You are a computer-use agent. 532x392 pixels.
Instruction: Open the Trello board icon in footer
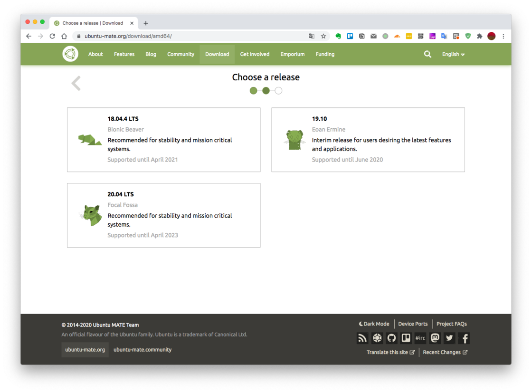[x=406, y=338]
